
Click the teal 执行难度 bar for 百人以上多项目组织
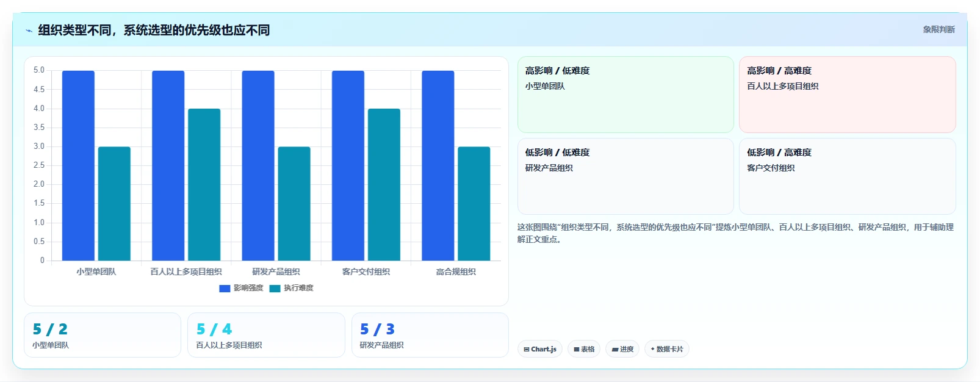[204, 185]
